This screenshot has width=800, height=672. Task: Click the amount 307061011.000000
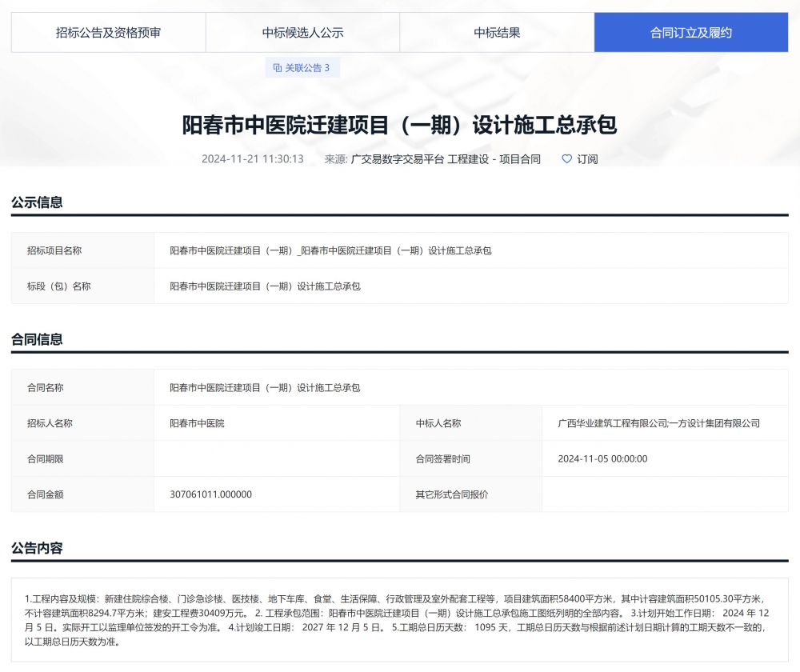[210, 494]
